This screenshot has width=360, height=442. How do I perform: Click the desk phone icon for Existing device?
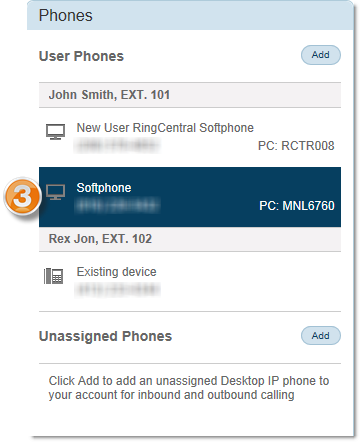(54, 276)
